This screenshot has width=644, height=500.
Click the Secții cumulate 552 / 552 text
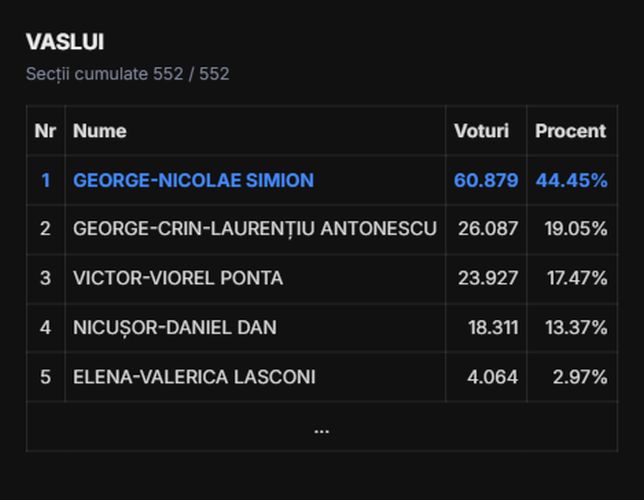click(128, 74)
